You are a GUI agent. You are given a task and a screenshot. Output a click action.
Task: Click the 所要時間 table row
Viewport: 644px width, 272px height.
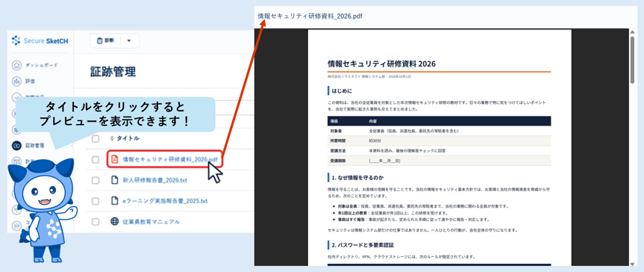click(x=439, y=140)
